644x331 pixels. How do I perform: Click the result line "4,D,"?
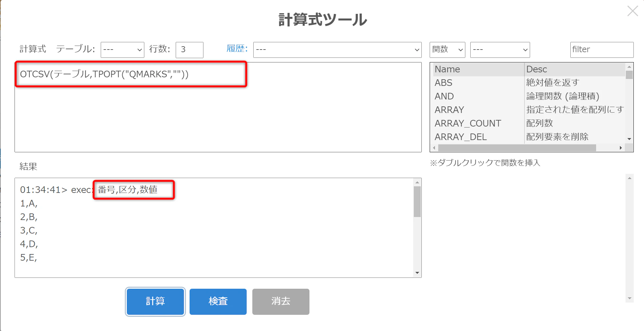coord(29,244)
